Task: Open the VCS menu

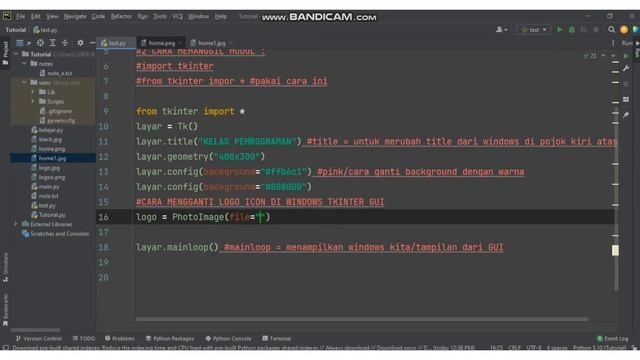Action: (178, 16)
